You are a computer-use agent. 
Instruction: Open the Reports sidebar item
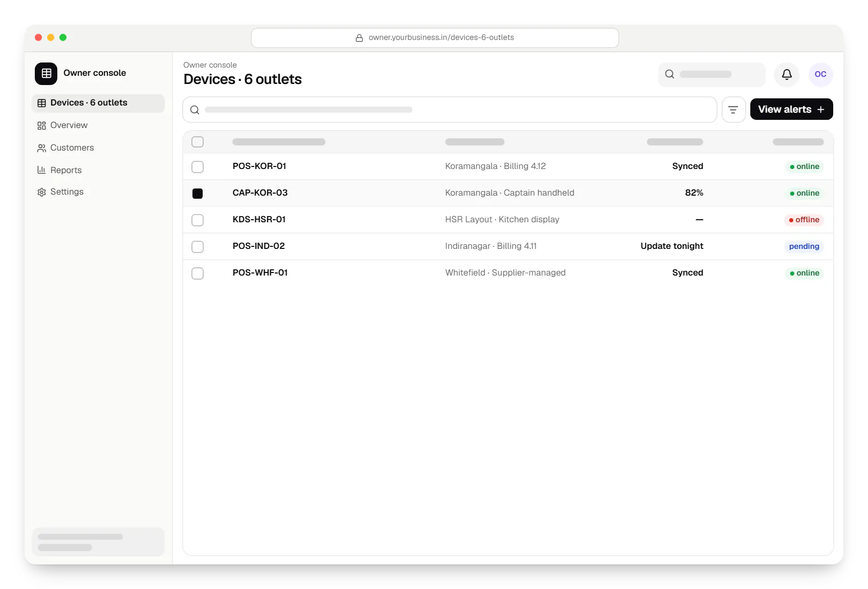[x=98, y=171]
